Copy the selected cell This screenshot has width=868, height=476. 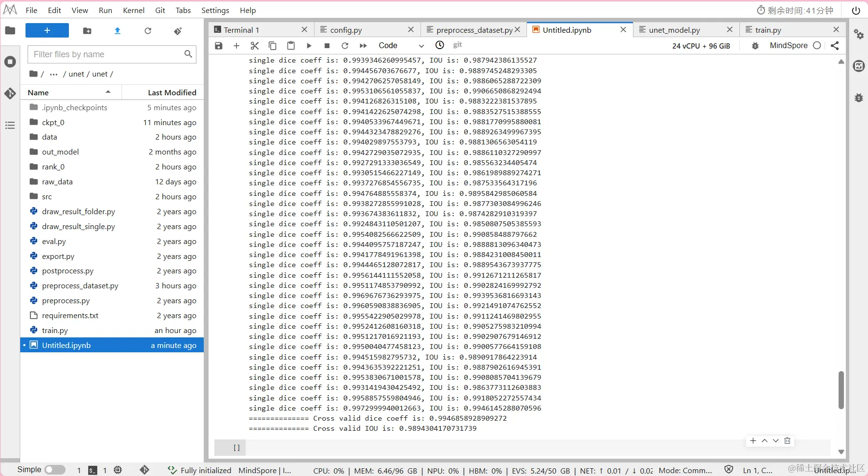click(273, 45)
